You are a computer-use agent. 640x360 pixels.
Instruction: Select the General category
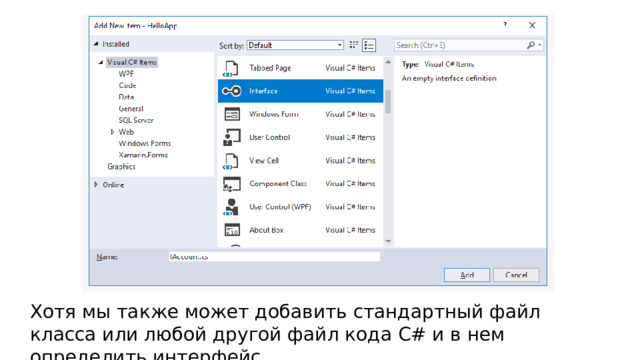click(x=131, y=109)
